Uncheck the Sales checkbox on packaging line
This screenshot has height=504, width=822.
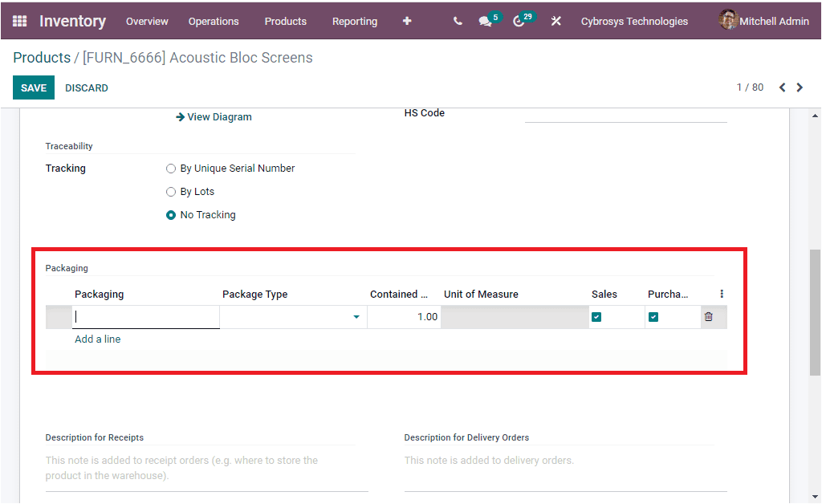(x=596, y=317)
